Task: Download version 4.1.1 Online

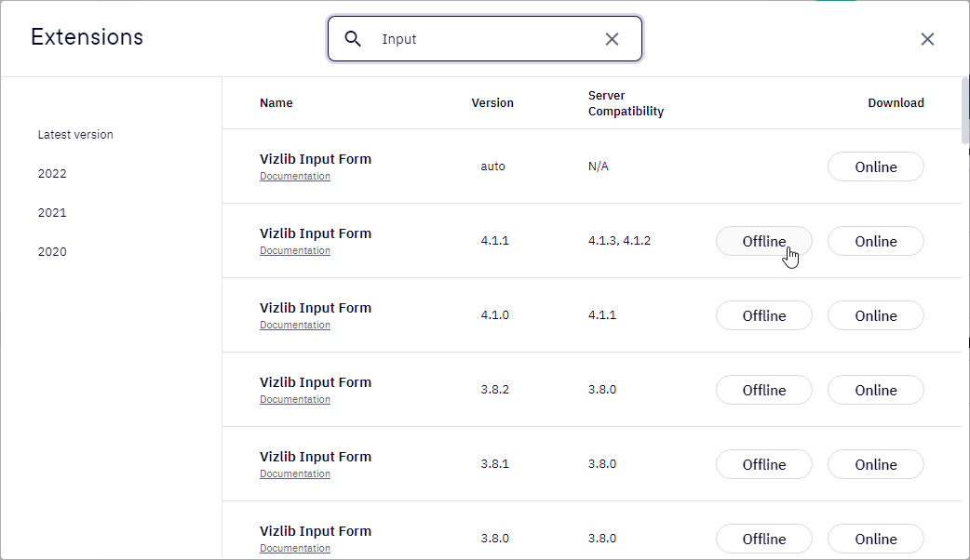Action: click(x=876, y=241)
